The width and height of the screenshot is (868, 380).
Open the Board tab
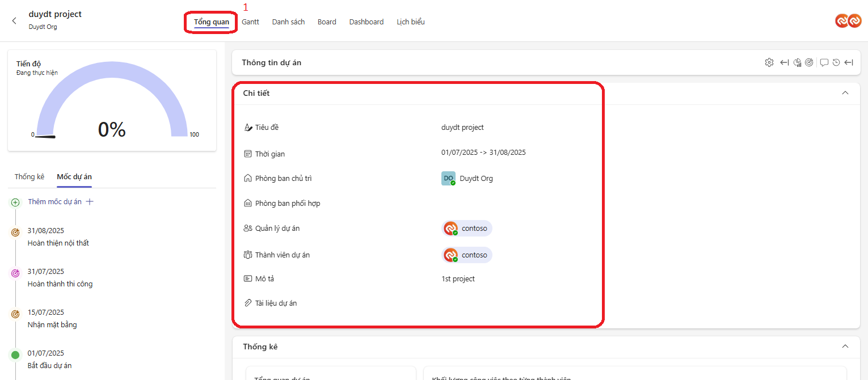(327, 22)
